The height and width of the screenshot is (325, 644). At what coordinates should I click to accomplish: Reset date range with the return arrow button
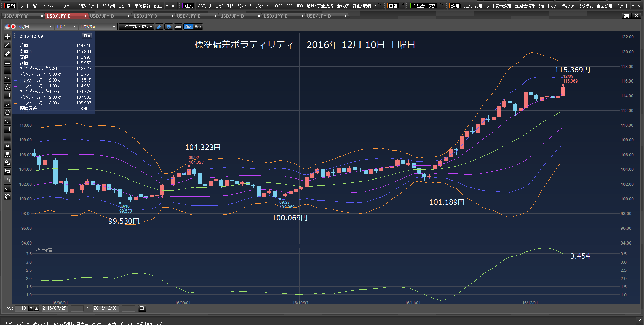coord(142,308)
